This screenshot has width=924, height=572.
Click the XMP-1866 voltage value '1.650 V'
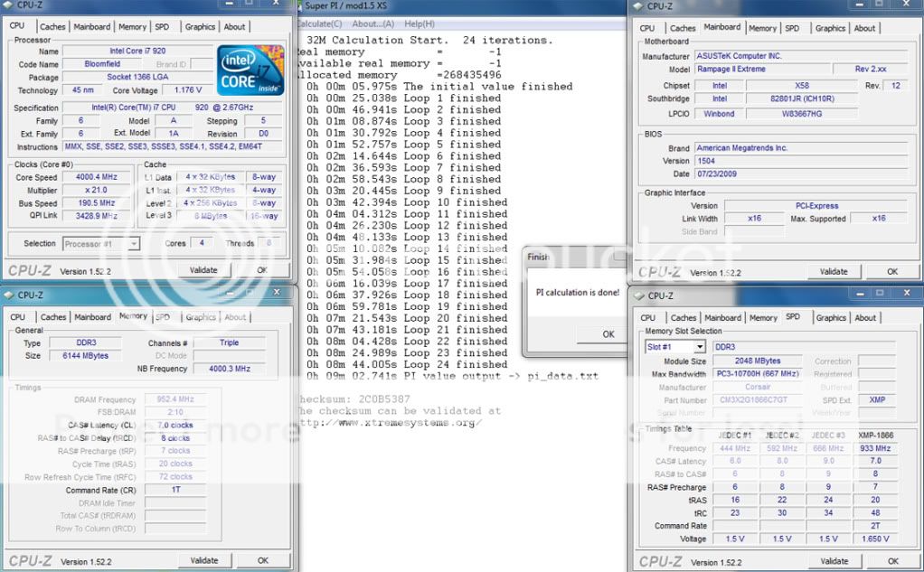tap(875, 539)
